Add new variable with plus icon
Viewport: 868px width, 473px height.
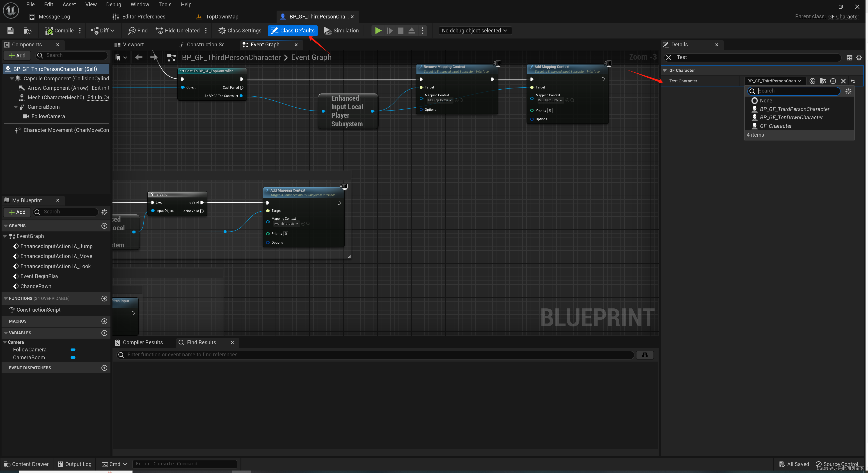click(x=104, y=333)
